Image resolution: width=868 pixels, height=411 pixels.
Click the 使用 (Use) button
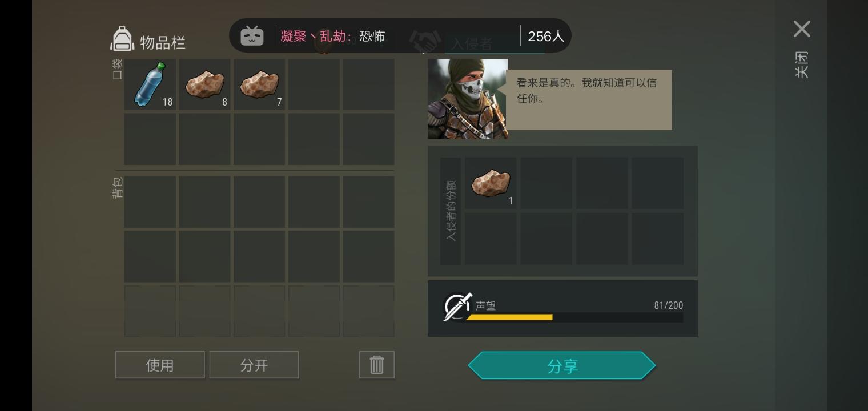(x=160, y=365)
